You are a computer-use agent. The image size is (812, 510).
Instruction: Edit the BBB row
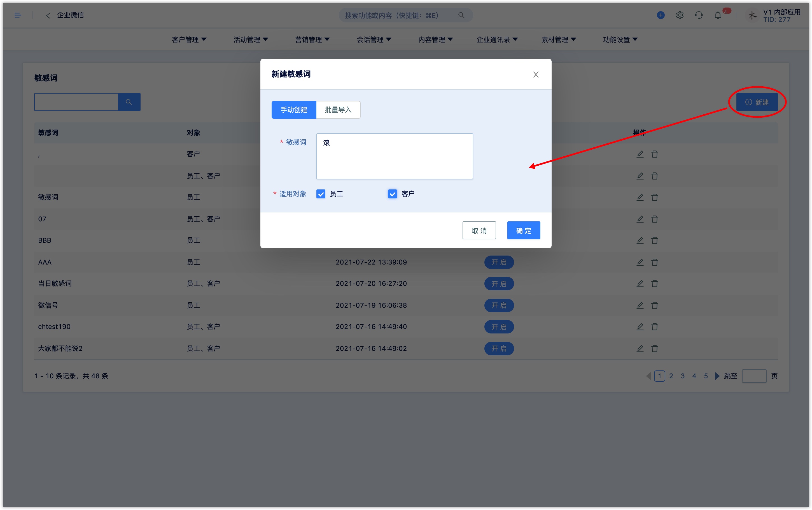(640, 240)
